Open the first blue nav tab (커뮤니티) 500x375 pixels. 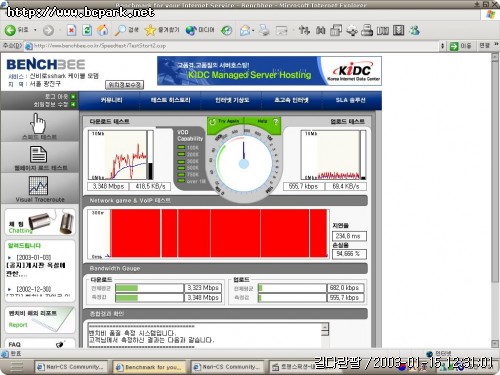(x=112, y=100)
